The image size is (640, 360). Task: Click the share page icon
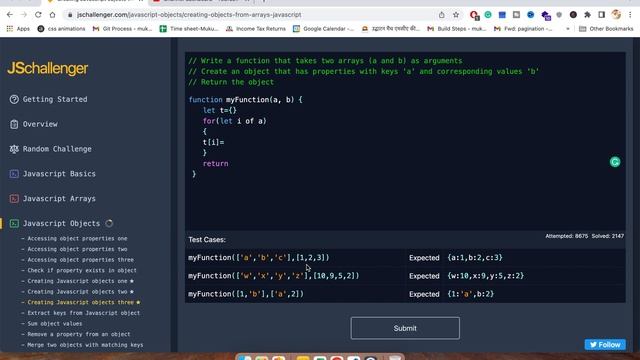click(x=442, y=15)
